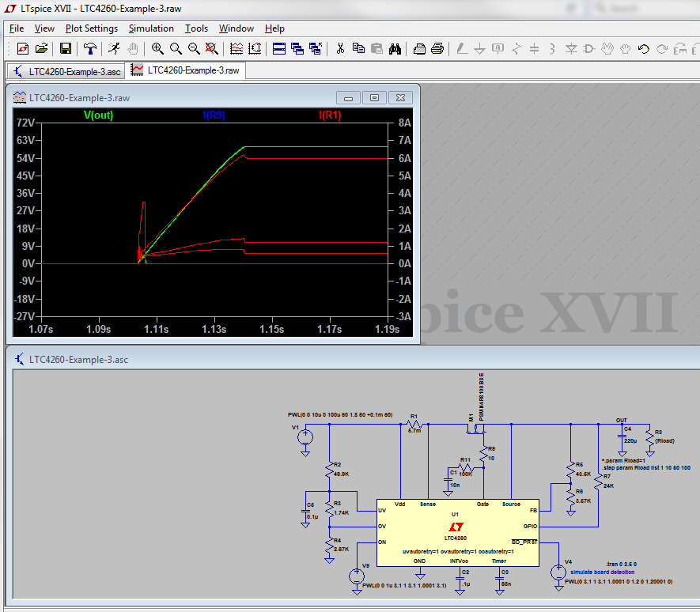This screenshot has width=700, height=612.
Task: Open Print Setup icon
Action: [419, 48]
